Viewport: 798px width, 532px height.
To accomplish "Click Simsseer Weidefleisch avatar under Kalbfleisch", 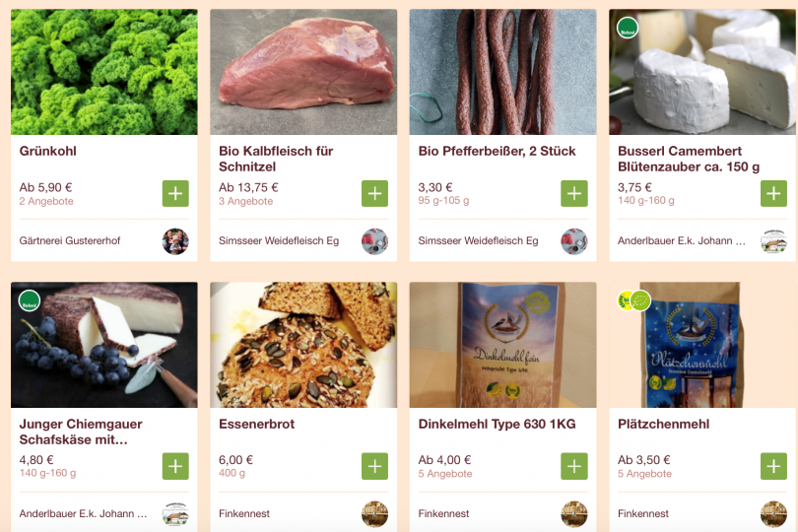I will [x=374, y=241].
